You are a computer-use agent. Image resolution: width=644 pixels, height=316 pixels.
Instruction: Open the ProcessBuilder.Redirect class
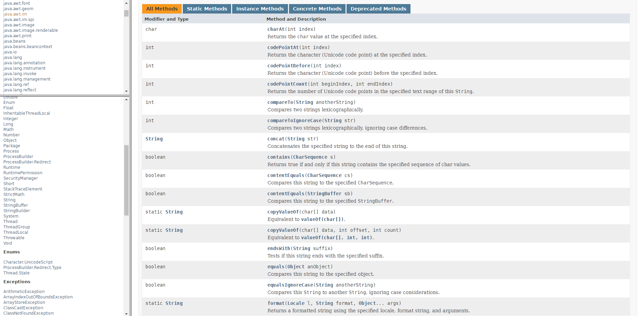tap(27, 162)
